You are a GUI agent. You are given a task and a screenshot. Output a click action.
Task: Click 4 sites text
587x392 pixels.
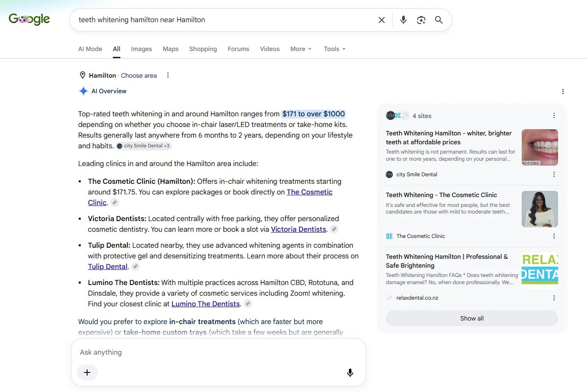(422, 116)
